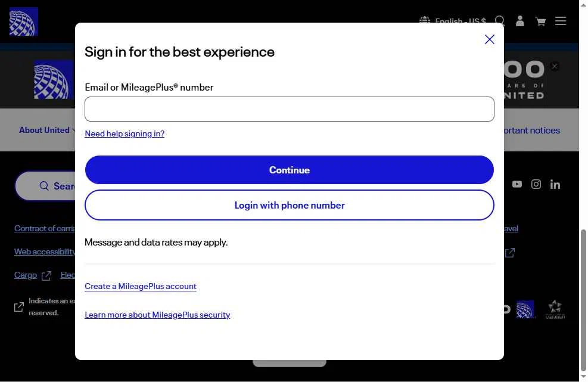Choose Login with phone number
Screen dimensions: 588x382
click(x=289, y=205)
